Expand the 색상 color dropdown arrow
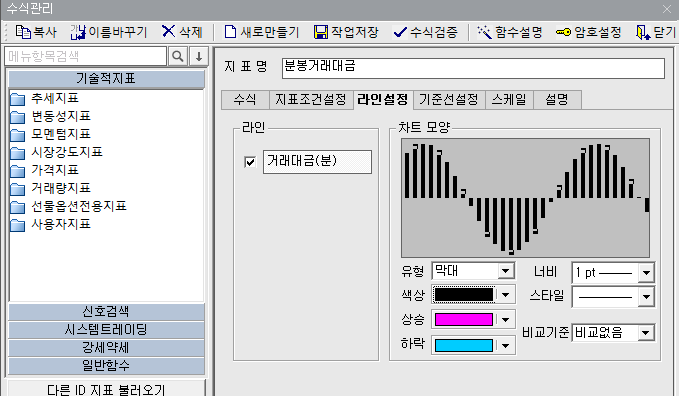The width and height of the screenshot is (679, 396). [505, 295]
